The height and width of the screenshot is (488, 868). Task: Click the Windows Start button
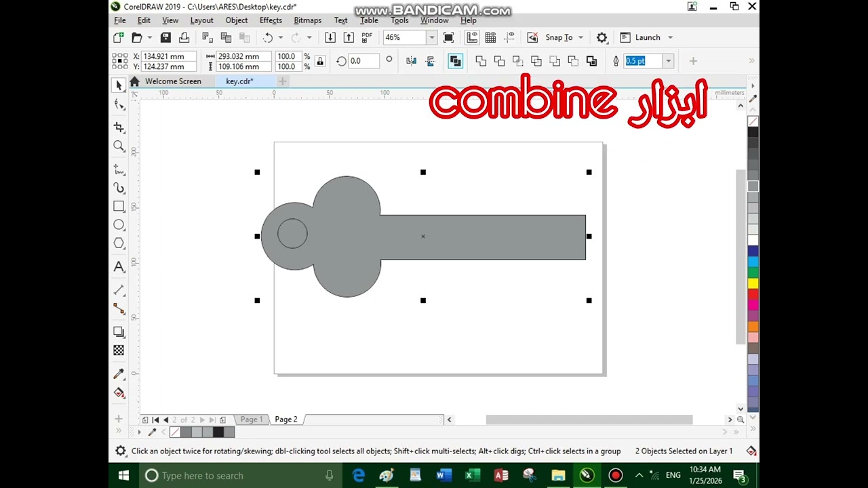pos(123,475)
